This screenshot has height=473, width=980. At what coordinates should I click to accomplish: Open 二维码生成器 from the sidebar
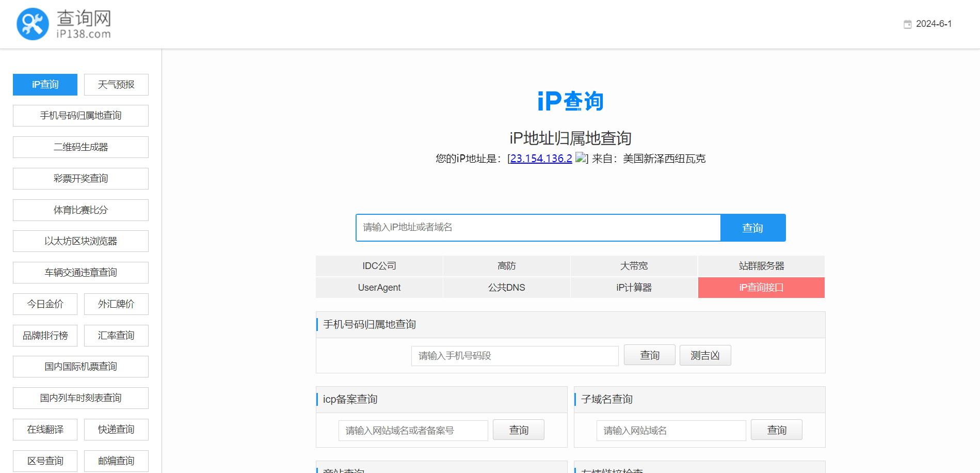(x=81, y=147)
